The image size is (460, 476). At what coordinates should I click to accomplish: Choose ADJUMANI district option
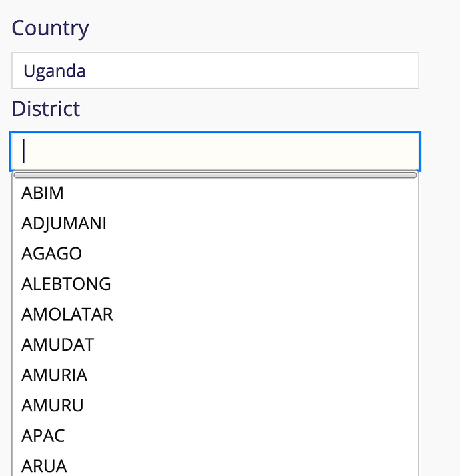click(x=215, y=223)
